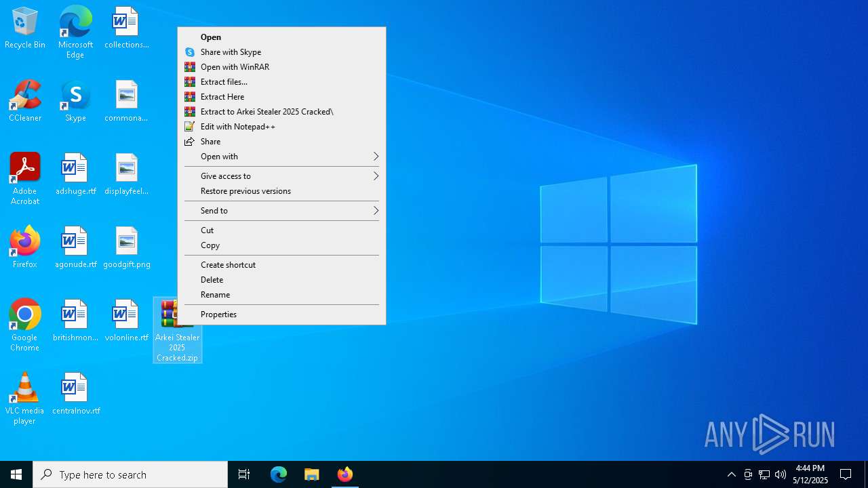
Task: Open File Explorer from the taskbar
Action: (312, 474)
